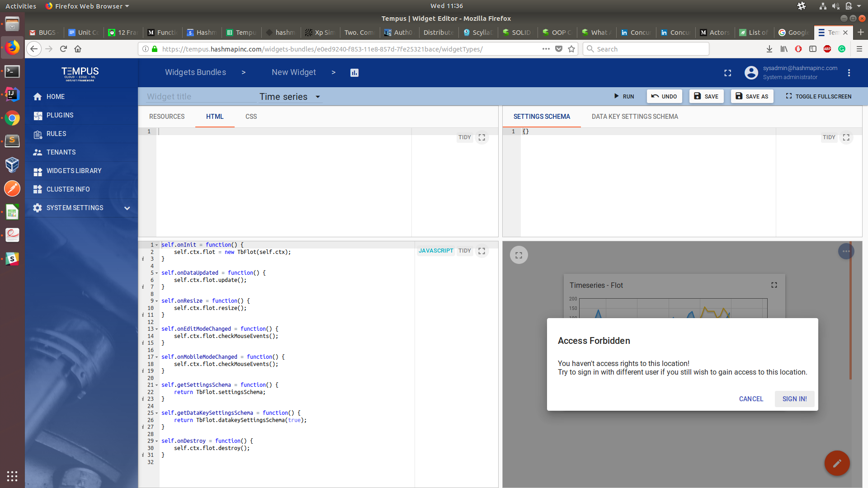Open the Cluster Info section
Image resolution: width=868 pixels, height=488 pixels.
tap(68, 189)
